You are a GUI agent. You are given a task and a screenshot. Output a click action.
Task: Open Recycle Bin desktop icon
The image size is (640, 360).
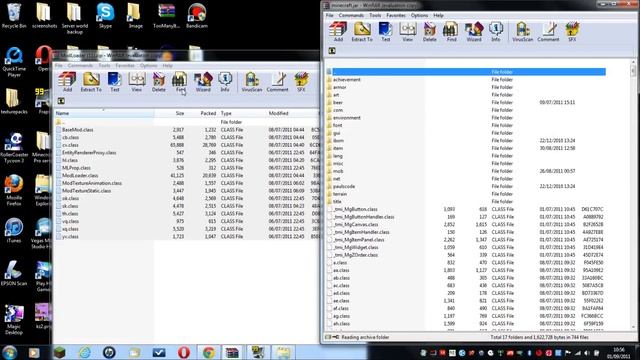tap(14, 16)
